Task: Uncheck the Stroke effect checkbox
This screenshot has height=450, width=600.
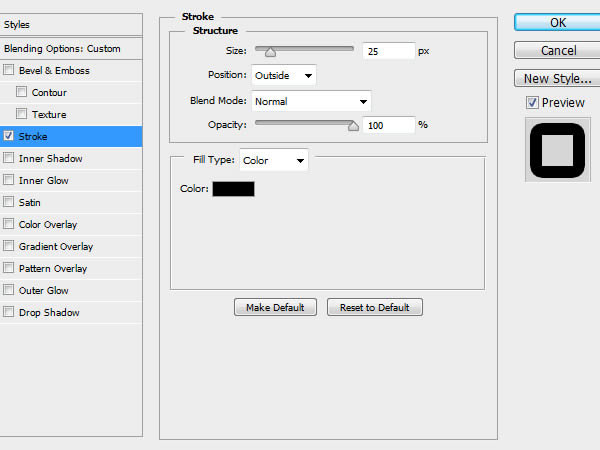Action: pyautogui.click(x=8, y=136)
